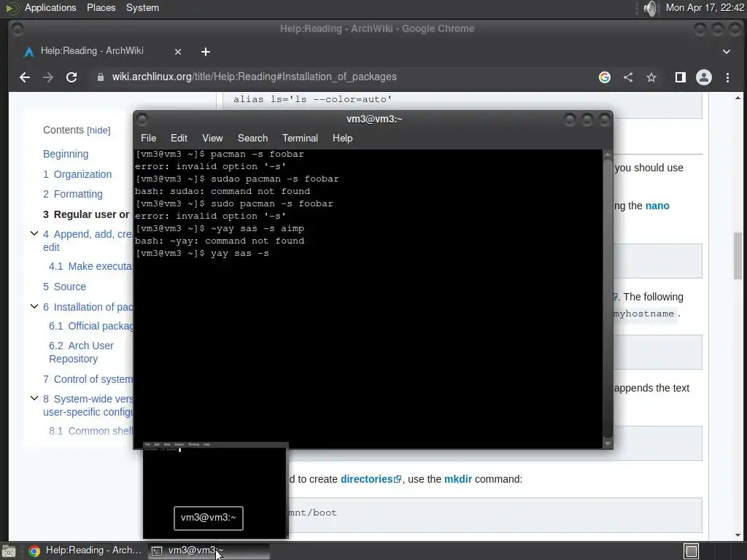This screenshot has width=747, height=560.
Task: Open 4.1 Make executable contents link
Action: click(x=90, y=266)
